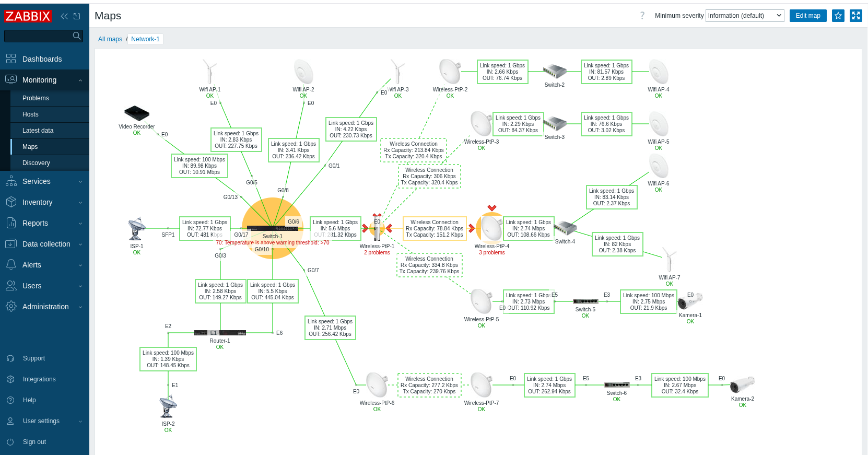The height and width of the screenshot is (455, 868).
Task: Click the sidebar search input field
Action: tap(39, 36)
